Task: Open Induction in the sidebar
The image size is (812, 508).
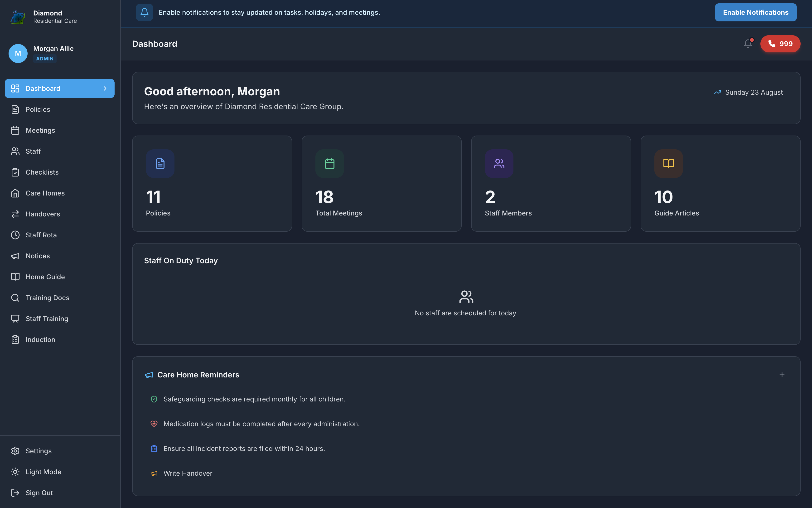Action: coord(60,340)
